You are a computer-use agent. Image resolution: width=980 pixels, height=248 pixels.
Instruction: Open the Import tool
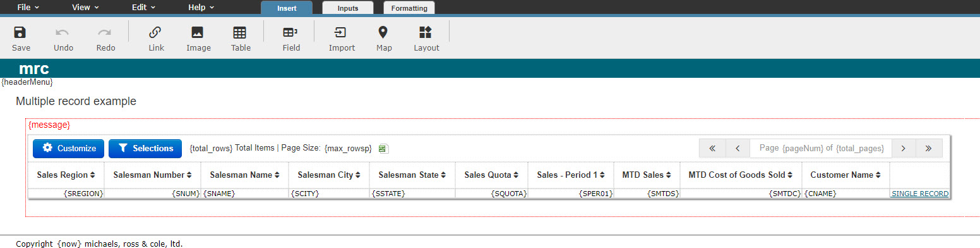pos(341,33)
